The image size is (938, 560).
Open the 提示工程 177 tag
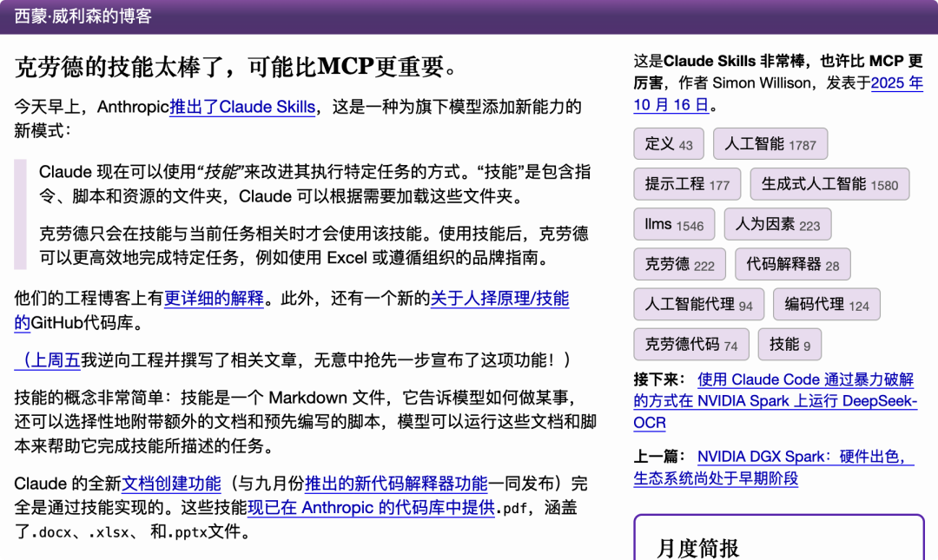tap(686, 184)
